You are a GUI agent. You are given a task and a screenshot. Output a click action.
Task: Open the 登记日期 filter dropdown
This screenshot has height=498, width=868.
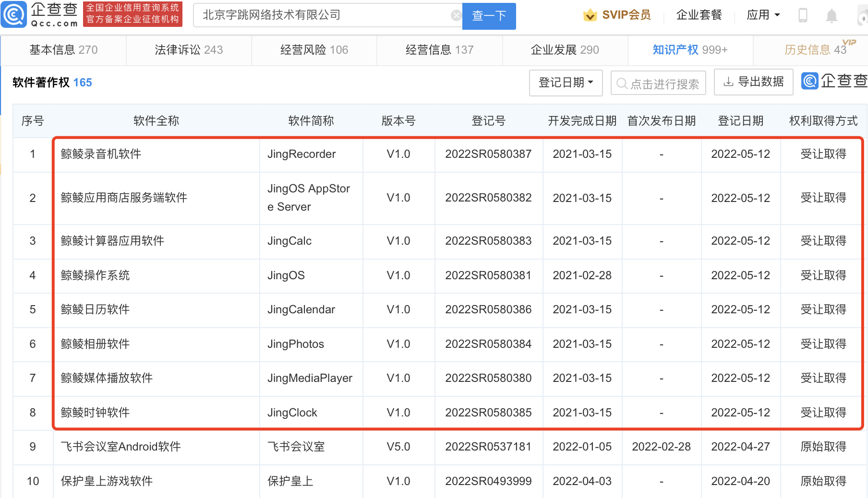pyautogui.click(x=566, y=83)
